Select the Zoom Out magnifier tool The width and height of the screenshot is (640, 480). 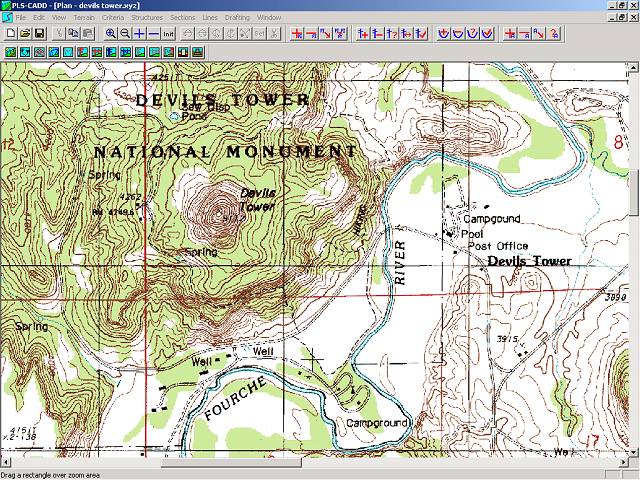pyautogui.click(x=125, y=33)
